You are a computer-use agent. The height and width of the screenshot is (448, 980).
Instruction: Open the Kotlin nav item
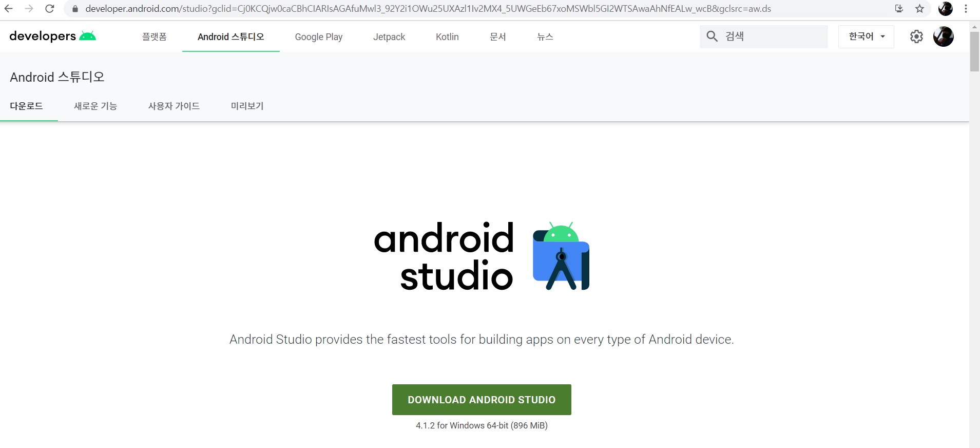coord(447,37)
